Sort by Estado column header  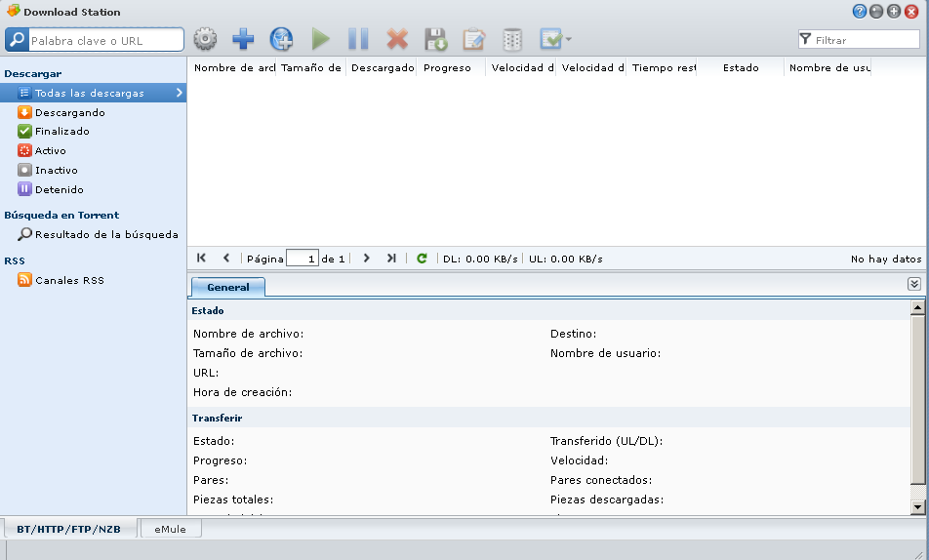[x=741, y=67]
